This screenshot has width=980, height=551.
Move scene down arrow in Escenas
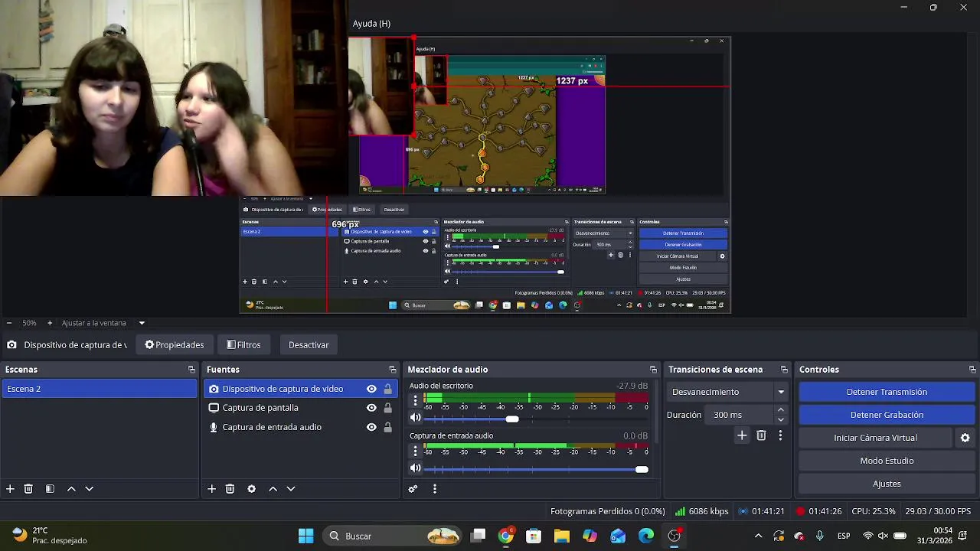pyautogui.click(x=89, y=489)
